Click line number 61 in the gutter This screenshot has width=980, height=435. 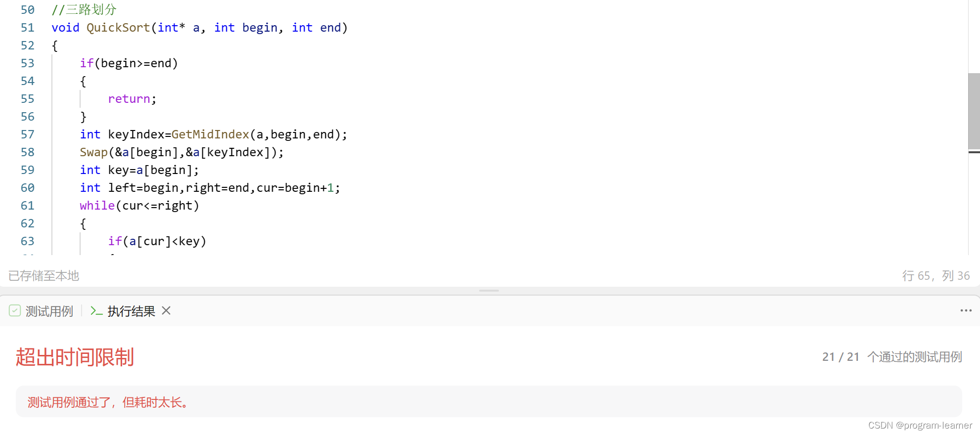point(28,206)
